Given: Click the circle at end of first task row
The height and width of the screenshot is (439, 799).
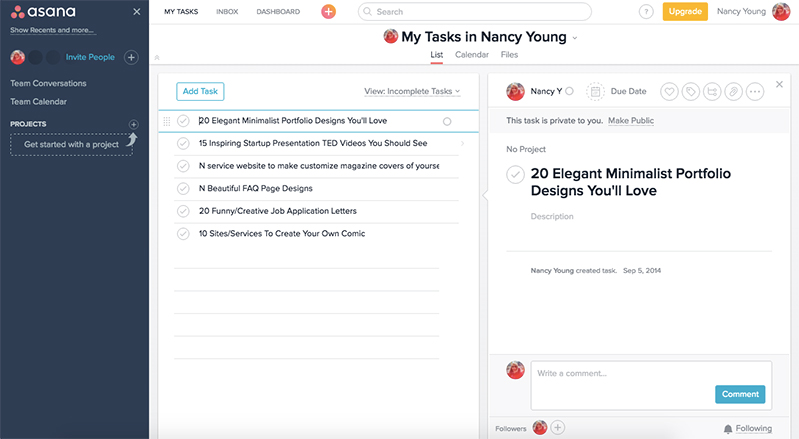Looking at the screenshot, I should coord(447,121).
